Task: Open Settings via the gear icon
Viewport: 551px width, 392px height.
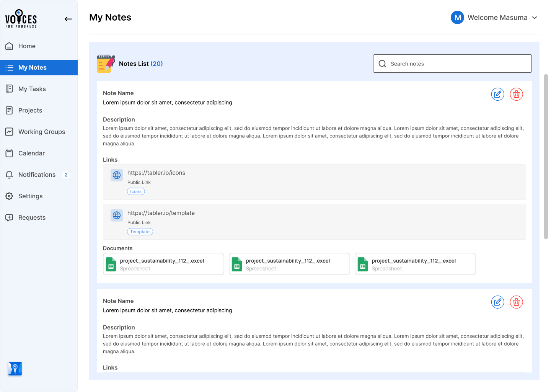Action: click(x=9, y=196)
